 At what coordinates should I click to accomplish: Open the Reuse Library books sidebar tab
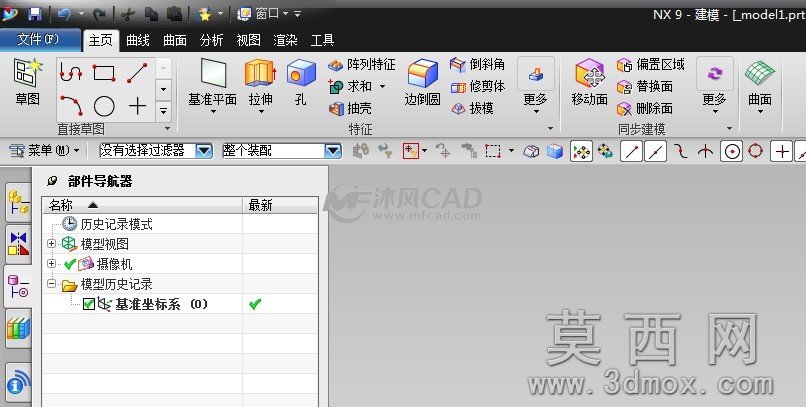19,328
